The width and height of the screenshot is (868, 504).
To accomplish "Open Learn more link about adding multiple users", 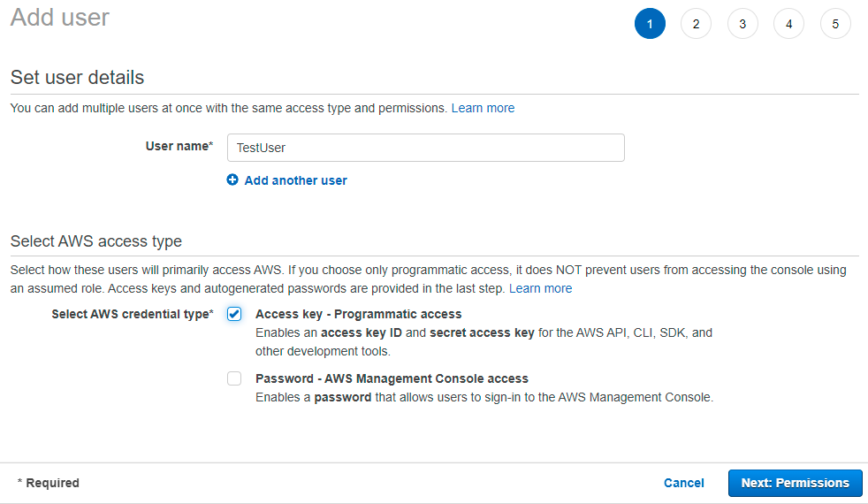I will click(x=483, y=108).
